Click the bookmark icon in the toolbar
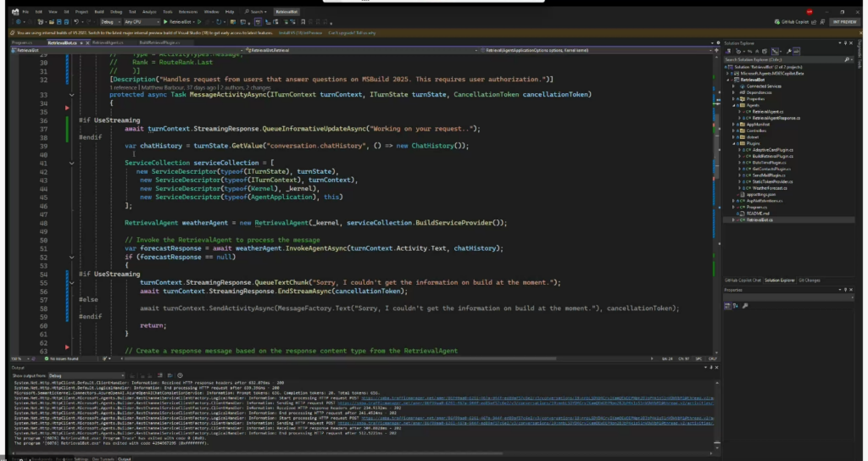 303,22
